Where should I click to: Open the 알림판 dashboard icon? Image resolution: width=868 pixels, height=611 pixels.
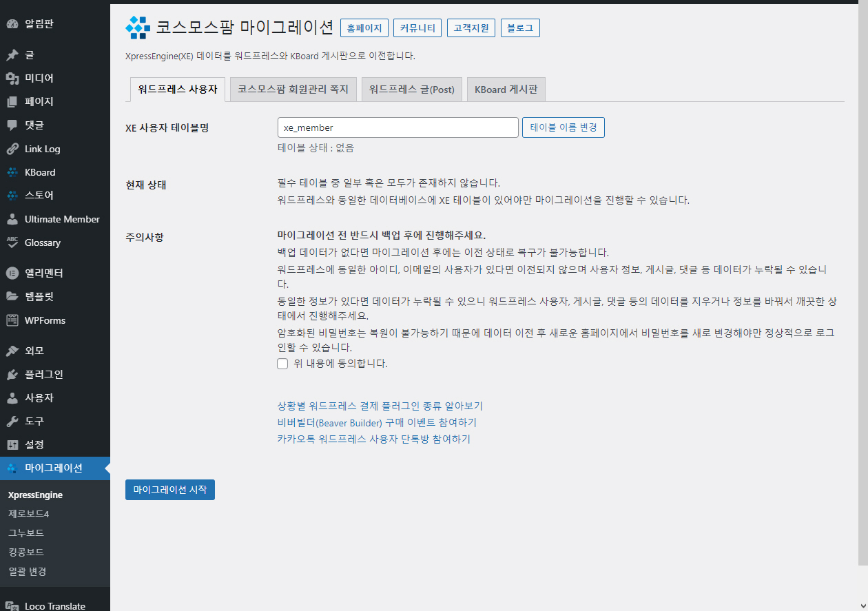pyautogui.click(x=12, y=24)
